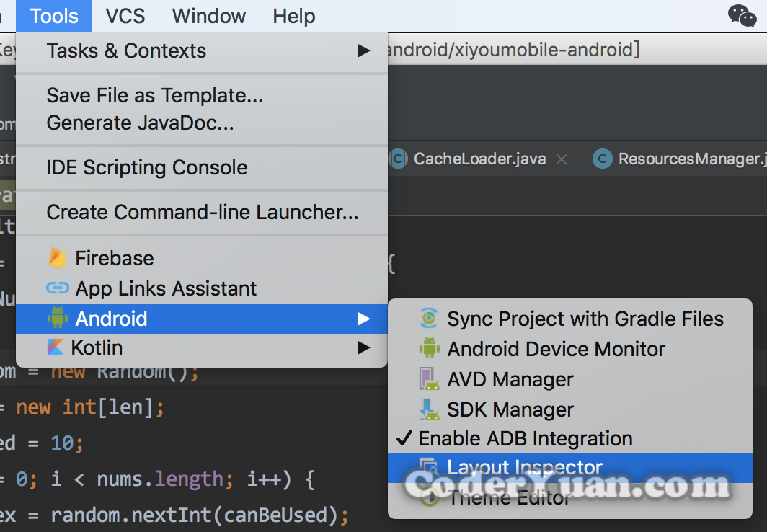Open the Window menu

pyautogui.click(x=208, y=16)
